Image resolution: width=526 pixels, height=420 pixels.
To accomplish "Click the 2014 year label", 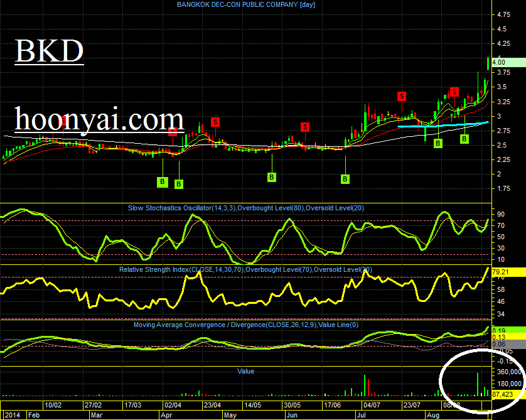I will 13,416.
